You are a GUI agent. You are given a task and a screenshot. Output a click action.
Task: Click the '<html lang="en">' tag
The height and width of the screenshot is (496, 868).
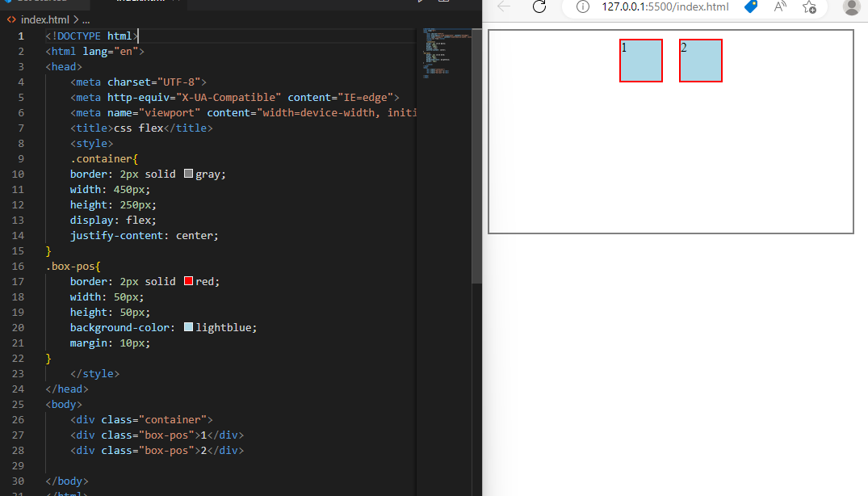tap(94, 52)
